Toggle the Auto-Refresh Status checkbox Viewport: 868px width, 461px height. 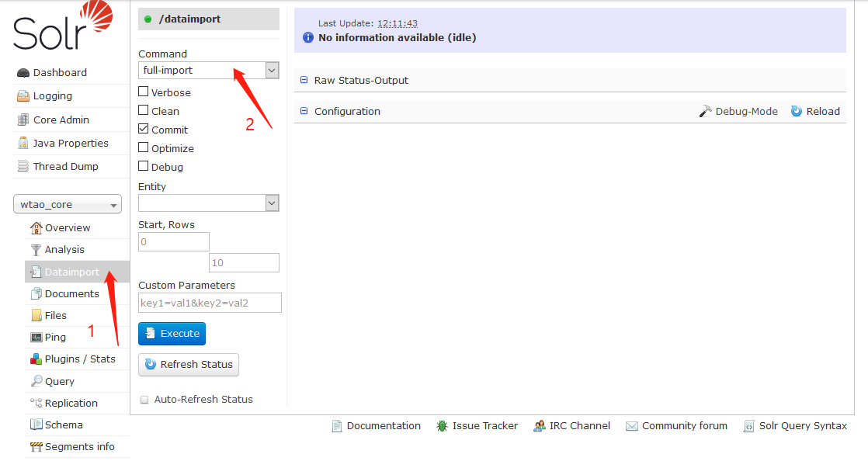(144, 400)
